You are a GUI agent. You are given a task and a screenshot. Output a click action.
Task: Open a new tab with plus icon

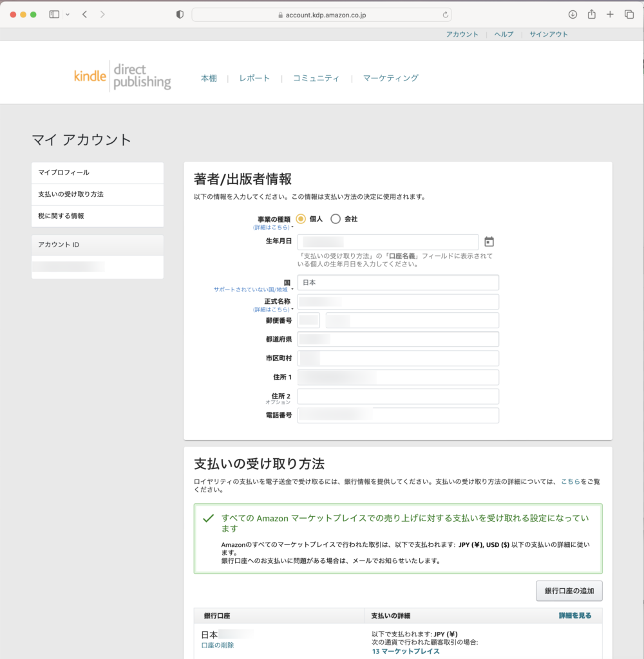click(610, 14)
